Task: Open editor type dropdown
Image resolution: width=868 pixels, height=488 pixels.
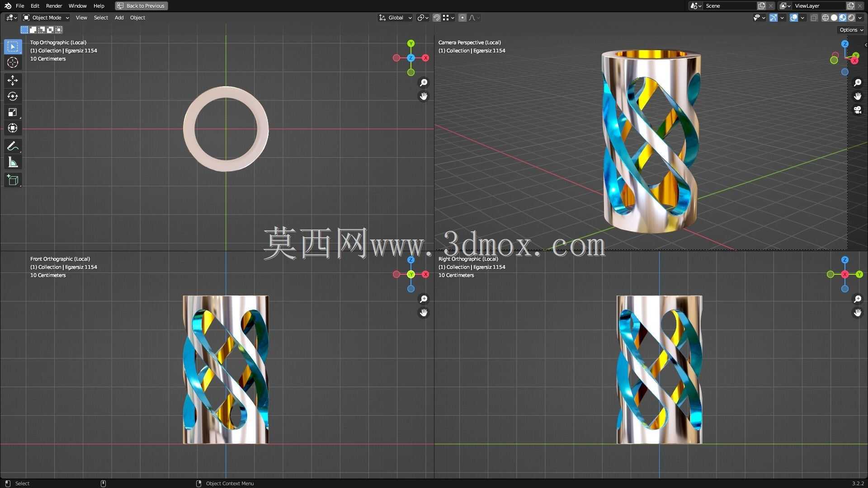Action: pyautogui.click(x=11, y=18)
